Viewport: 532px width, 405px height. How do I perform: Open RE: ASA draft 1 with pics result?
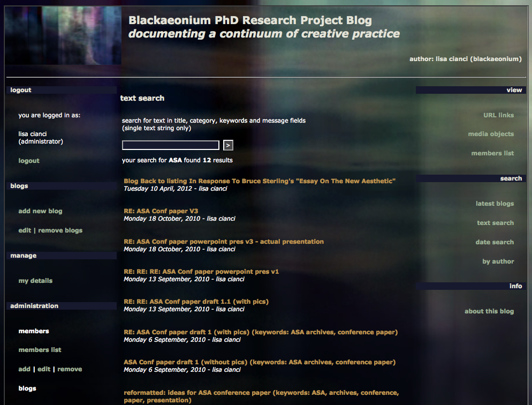click(x=261, y=332)
